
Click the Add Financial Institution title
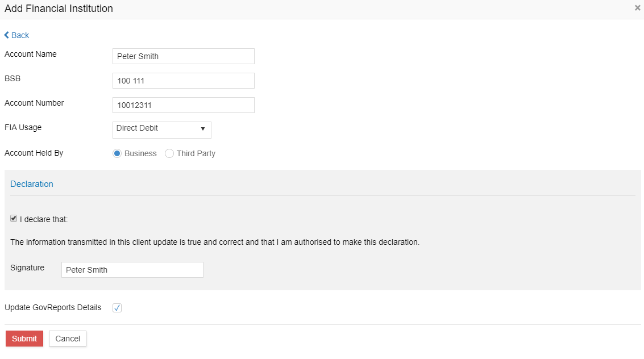pos(59,9)
